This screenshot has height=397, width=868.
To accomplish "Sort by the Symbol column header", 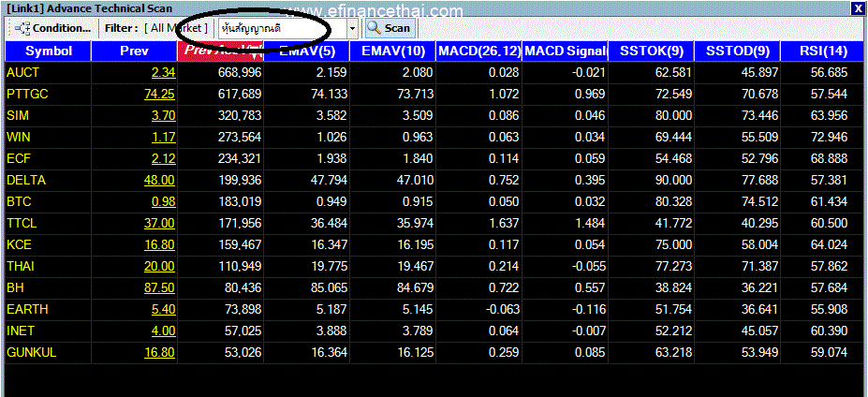I will tap(49, 51).
